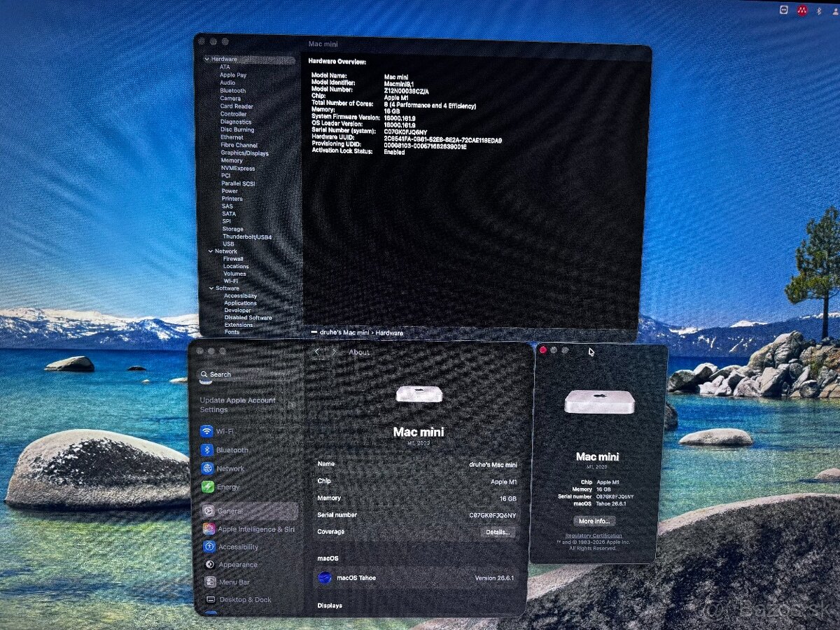The height and width of the screenshot is (630, 840).
Task: Click Mac mini image in About This Mac window
Action: (x=599, y=402)
